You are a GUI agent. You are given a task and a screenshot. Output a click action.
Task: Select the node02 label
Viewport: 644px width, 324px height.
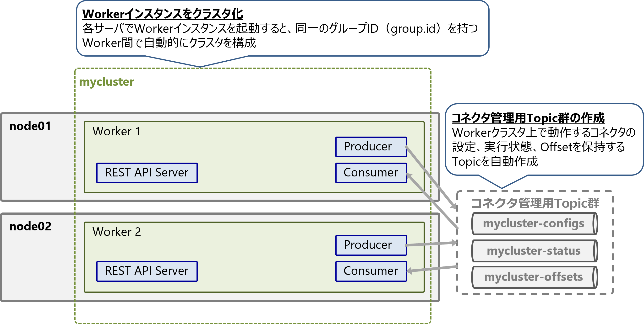click(x=30, y=226)
